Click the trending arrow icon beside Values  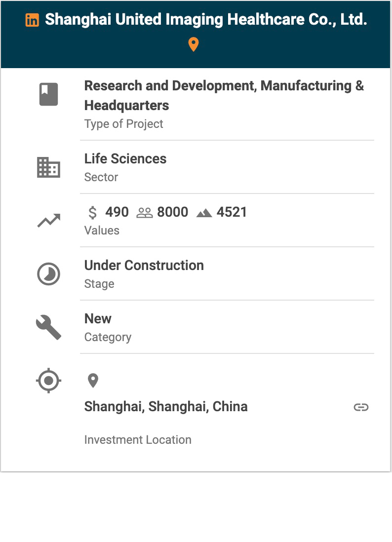point(48,221)
